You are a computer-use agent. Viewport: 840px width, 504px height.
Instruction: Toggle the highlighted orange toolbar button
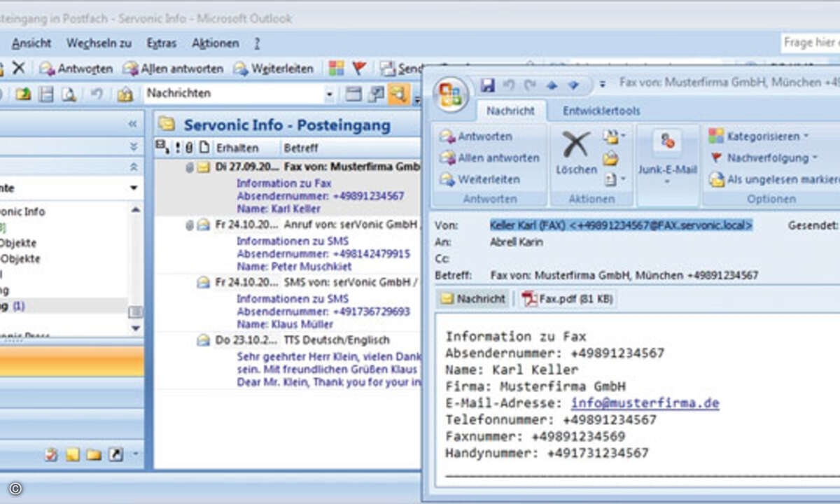398,94
